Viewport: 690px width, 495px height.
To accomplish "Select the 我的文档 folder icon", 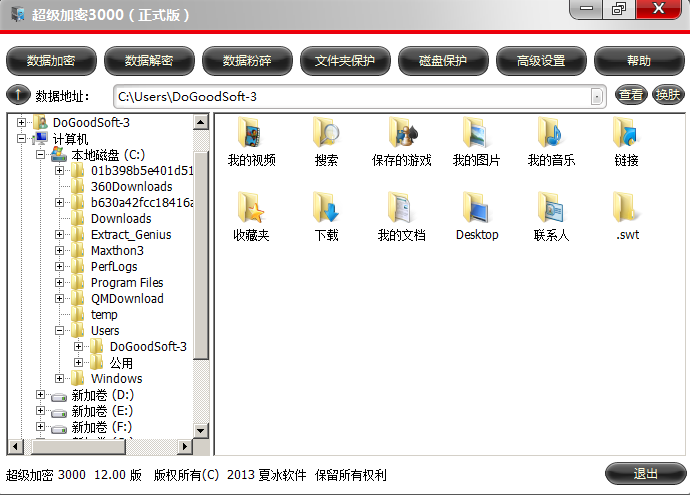I will pos(400,207).
